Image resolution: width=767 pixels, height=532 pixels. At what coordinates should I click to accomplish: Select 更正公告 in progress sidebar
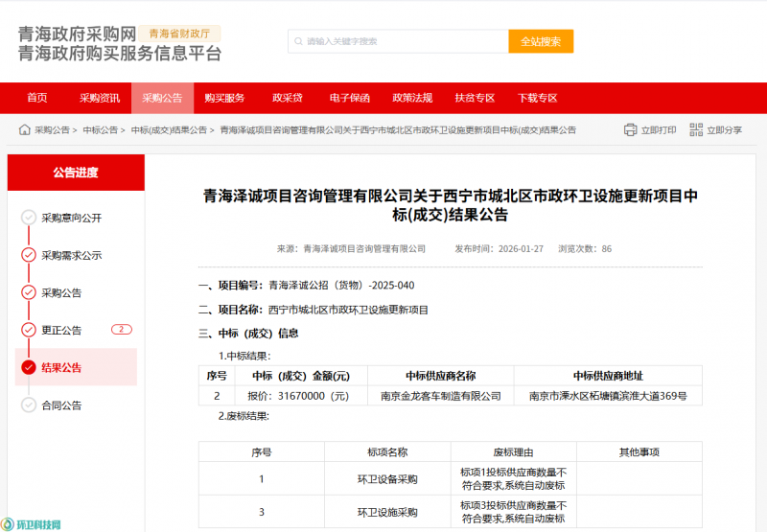61,330
